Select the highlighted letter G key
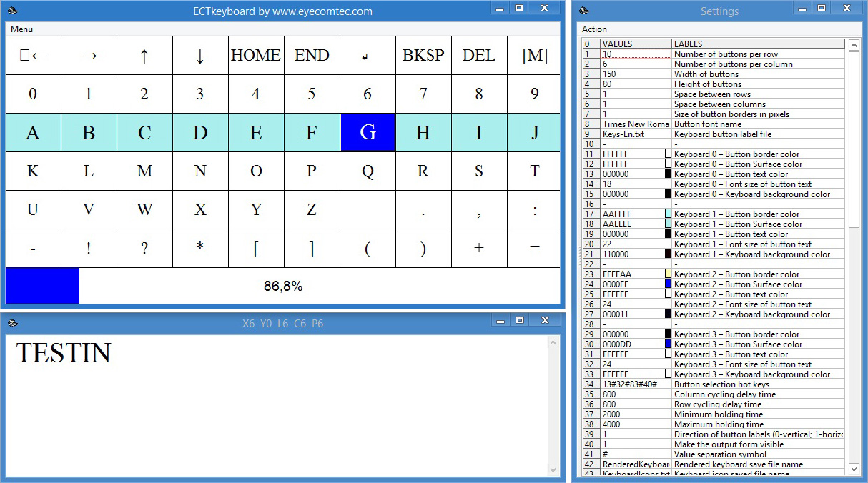Viewport: 868px width, 483px height. (x=368, y=133)
